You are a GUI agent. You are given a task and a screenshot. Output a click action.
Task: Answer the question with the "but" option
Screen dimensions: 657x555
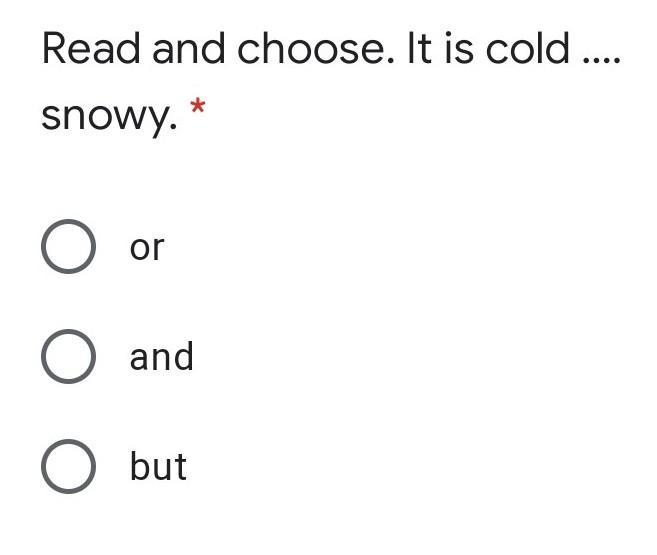(x=69, y=467)
